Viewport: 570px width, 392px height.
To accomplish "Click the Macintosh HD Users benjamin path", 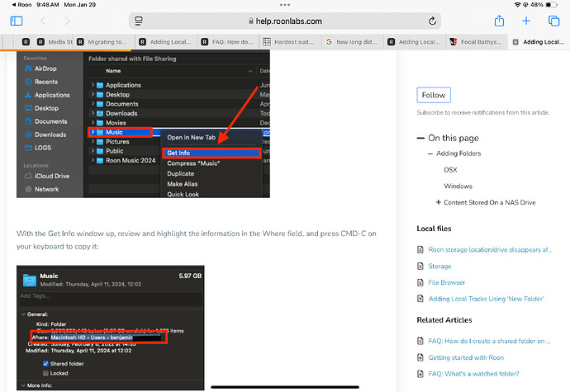I will click(92, 338).
